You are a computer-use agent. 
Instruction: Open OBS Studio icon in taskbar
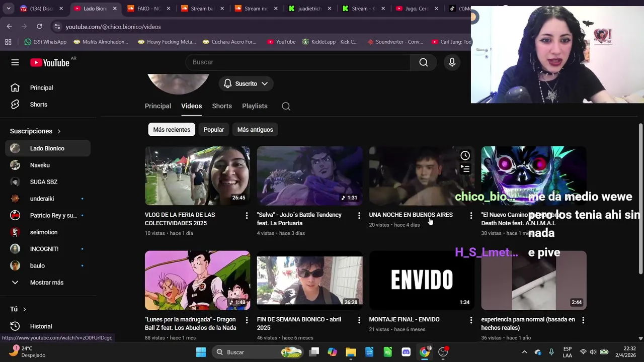click(x=443, y=352)
